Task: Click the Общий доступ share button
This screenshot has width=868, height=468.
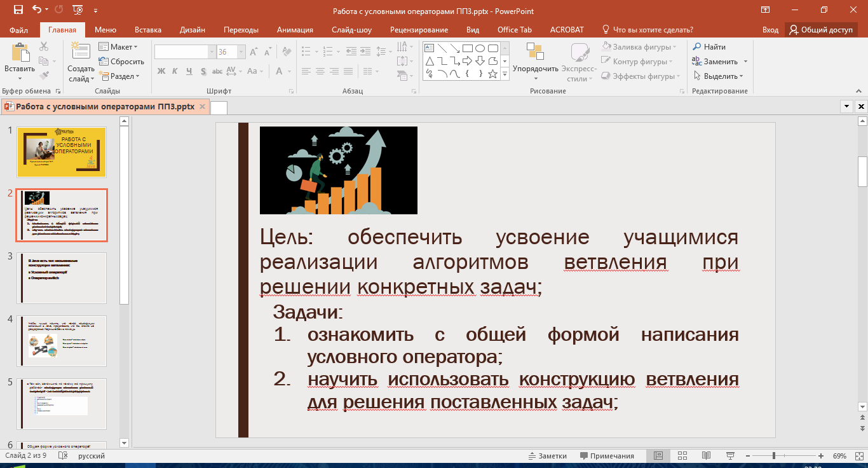Action: 821,30
